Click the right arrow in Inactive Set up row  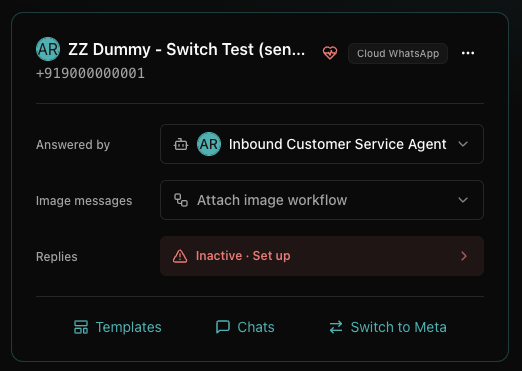(x=464, y=256)
